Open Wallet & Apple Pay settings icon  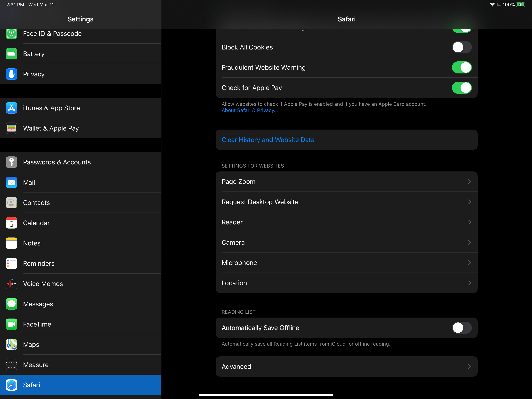click(x=11, y=128)
